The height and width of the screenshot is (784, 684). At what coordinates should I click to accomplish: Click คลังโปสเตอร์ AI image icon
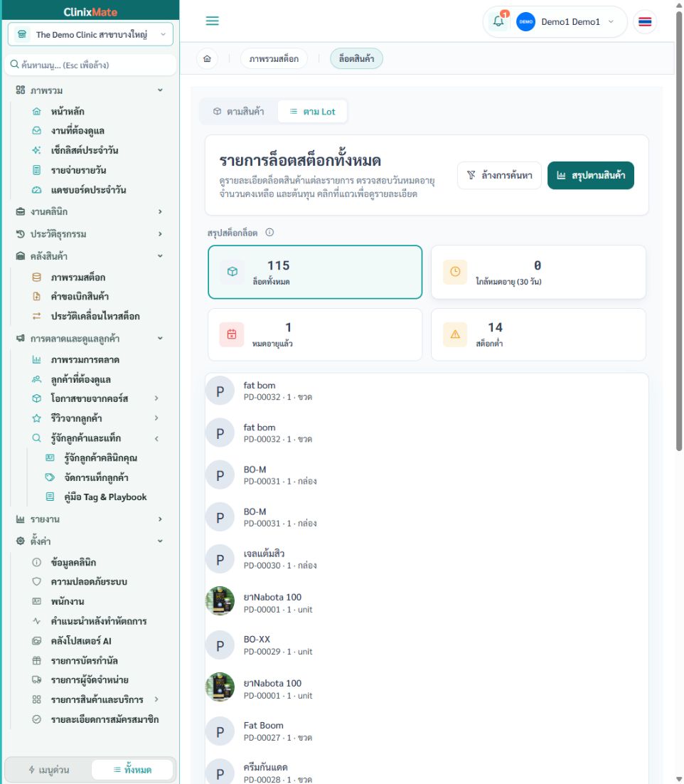36,641
